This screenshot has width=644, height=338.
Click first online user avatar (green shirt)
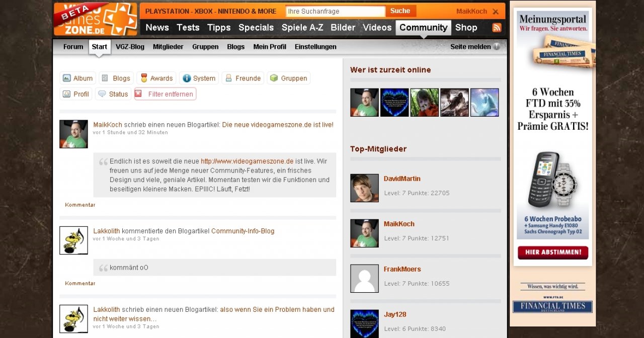tap(364, 103)
